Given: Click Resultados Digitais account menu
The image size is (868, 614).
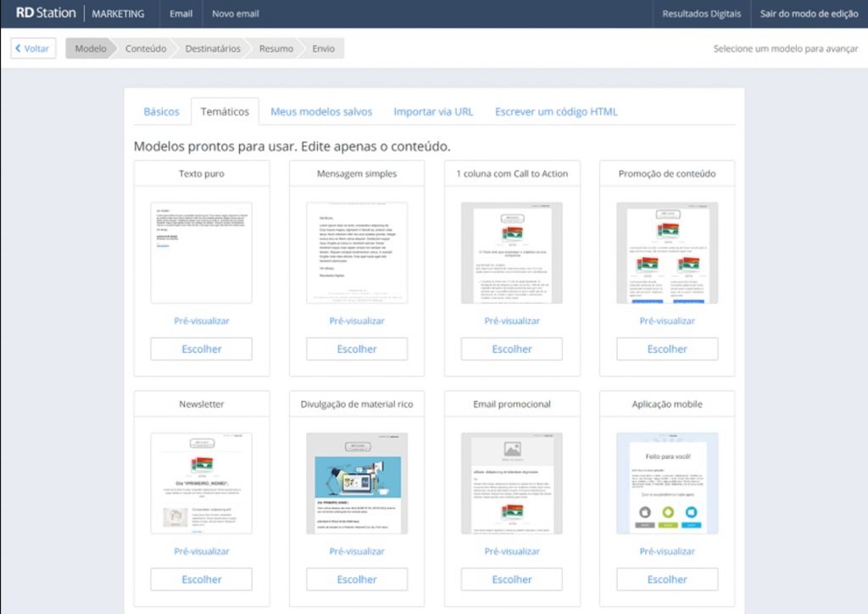Looking at the screenshot, I should pos(701,14).
